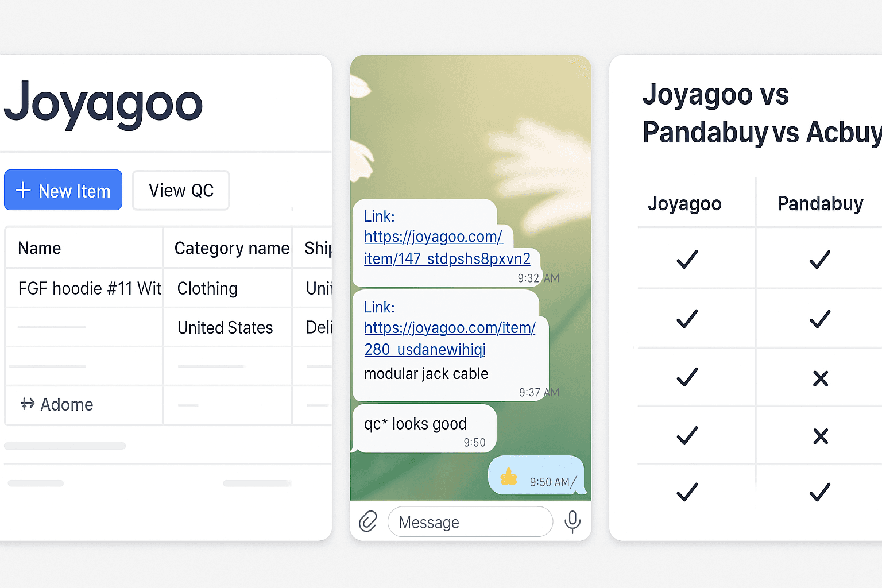Click the Category name column header
The height and width of the screenshot is (588, 882).
point(231,248)
